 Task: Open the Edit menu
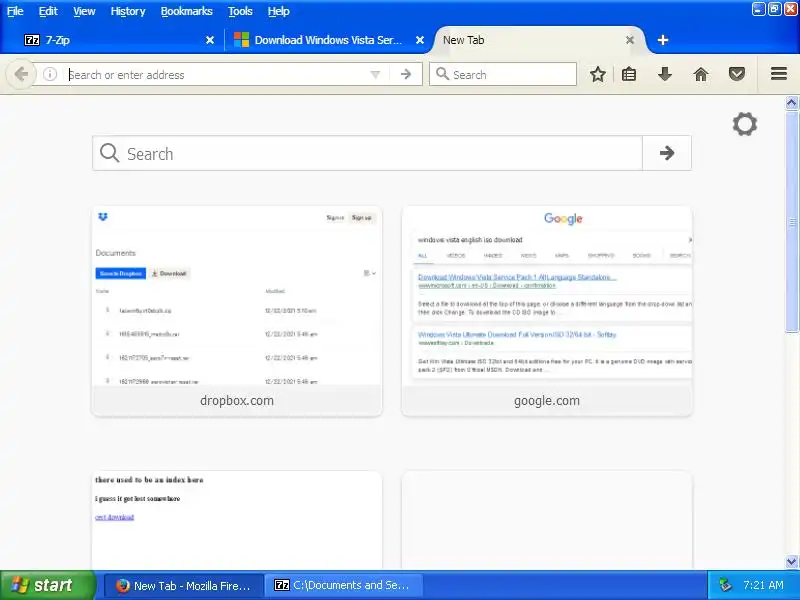coord(48,11)
